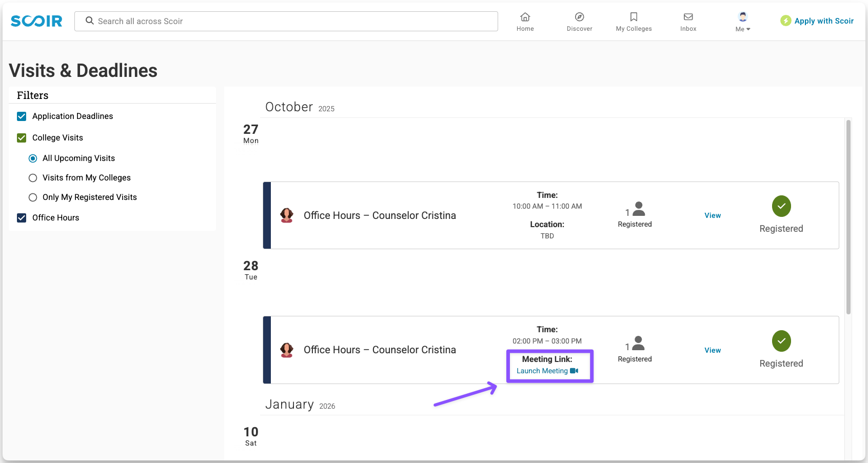
Task: Toggle the College Visits checkbox
Action: click(x=22, y=138)
